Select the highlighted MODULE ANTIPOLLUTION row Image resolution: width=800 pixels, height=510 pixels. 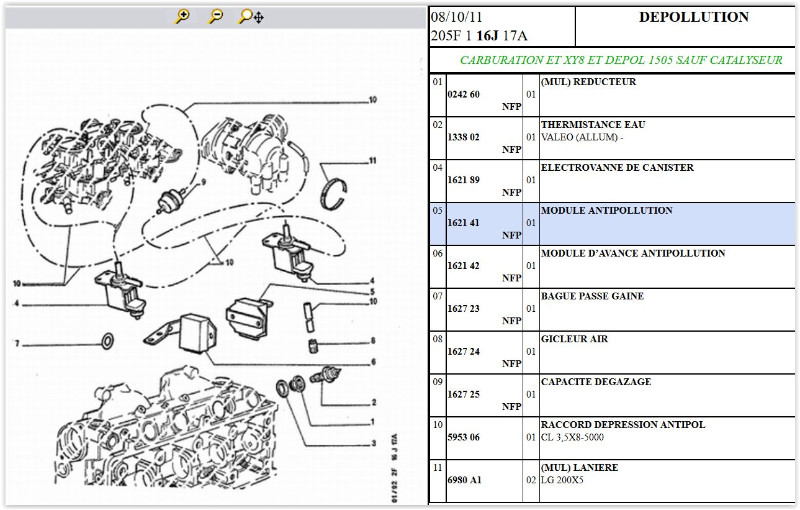pos(606,211)
